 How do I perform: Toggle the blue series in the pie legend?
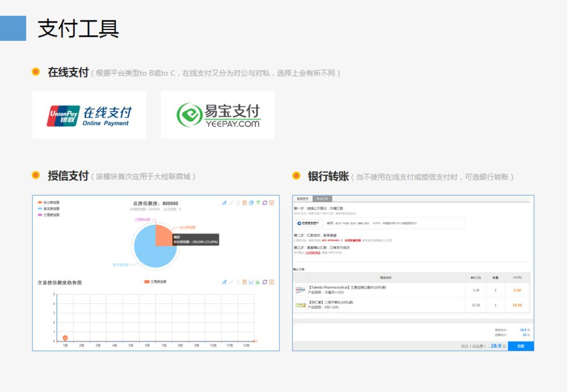[48, 209]
